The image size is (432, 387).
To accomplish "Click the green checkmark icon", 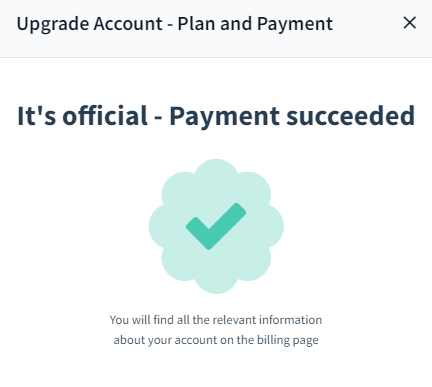I will (216, 226).
